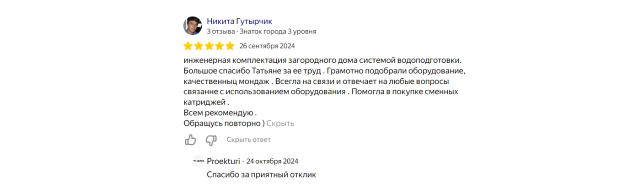Image resolution: width=644 pixels, height=184 pixels.
Task: Hide the company reply with "Скрыть ответ"
Action: pyautogui.click(x=248, y=140)
